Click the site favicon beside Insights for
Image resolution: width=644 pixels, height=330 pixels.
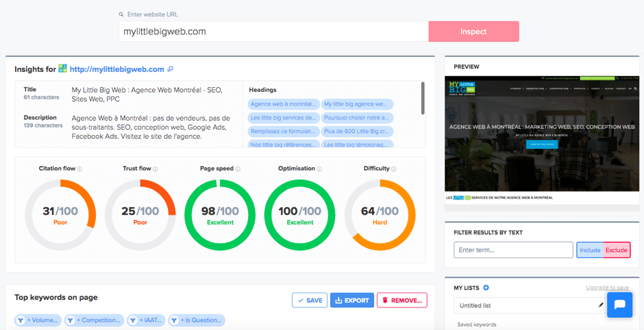tap(62, 69)
